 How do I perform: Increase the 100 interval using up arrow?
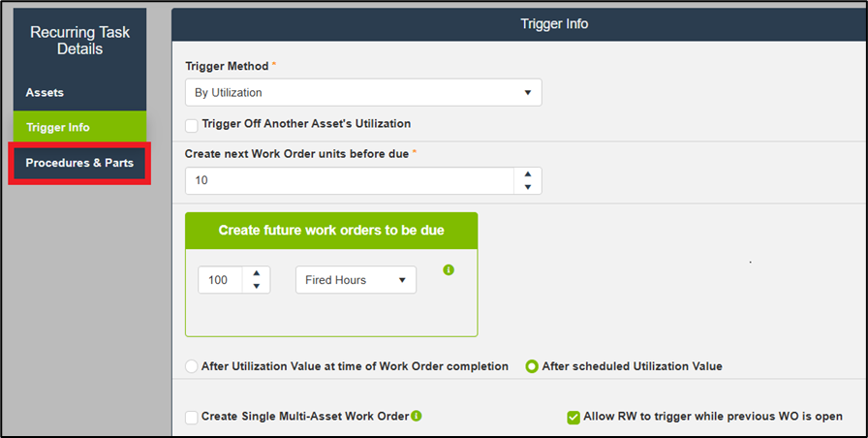tap(256, 273)
